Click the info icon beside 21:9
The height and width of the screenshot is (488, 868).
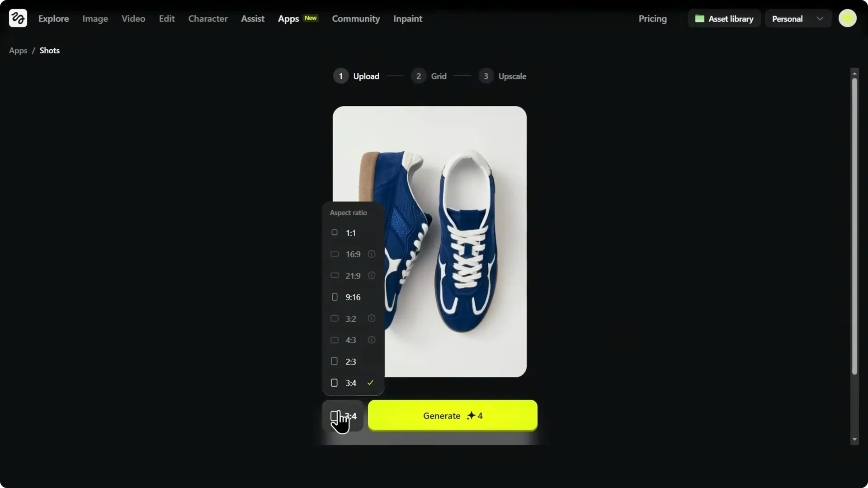371,275
